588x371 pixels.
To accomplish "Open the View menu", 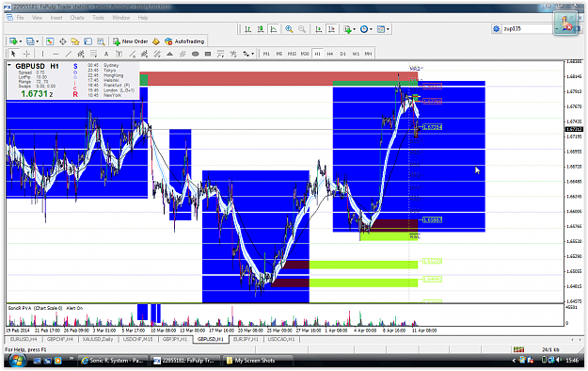I will tap(37, 18).
